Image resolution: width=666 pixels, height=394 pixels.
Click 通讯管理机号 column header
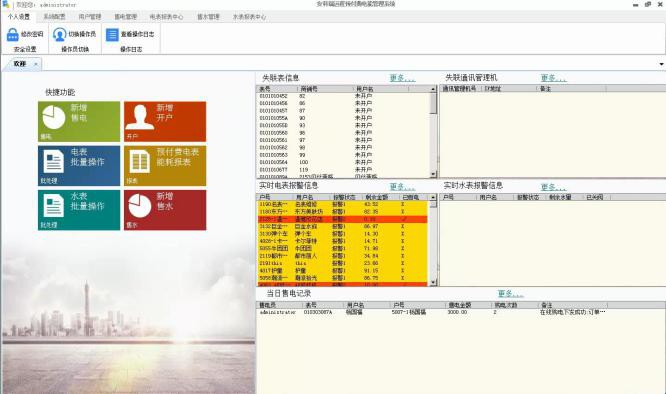pyautogui.click(x=460, y=89)
